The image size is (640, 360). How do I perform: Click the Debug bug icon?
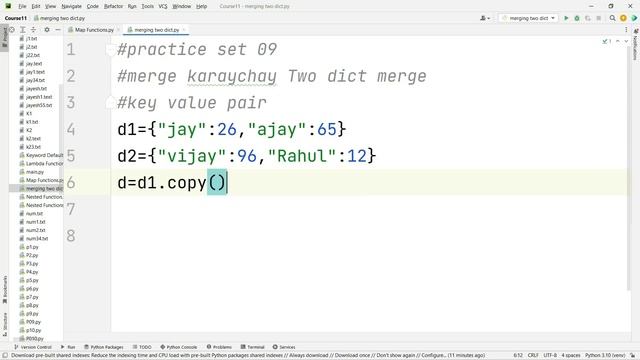tap(577, 18)
